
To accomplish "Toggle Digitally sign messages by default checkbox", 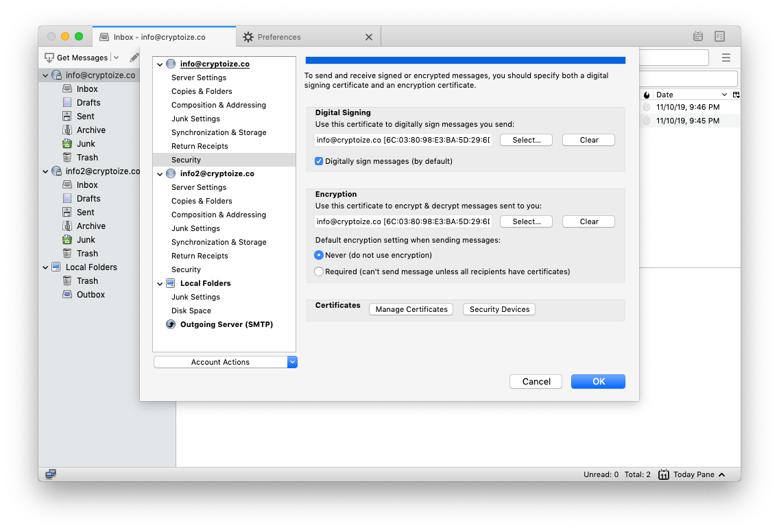I will pyautogui.click(x=319, y=161).
